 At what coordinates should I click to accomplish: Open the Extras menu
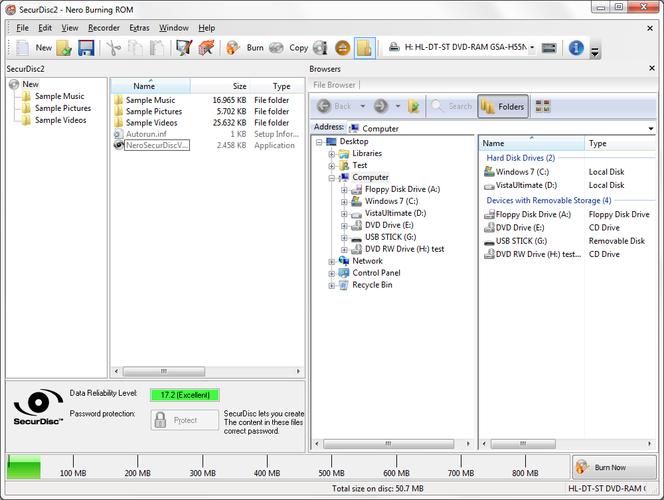tap(139, 27)
